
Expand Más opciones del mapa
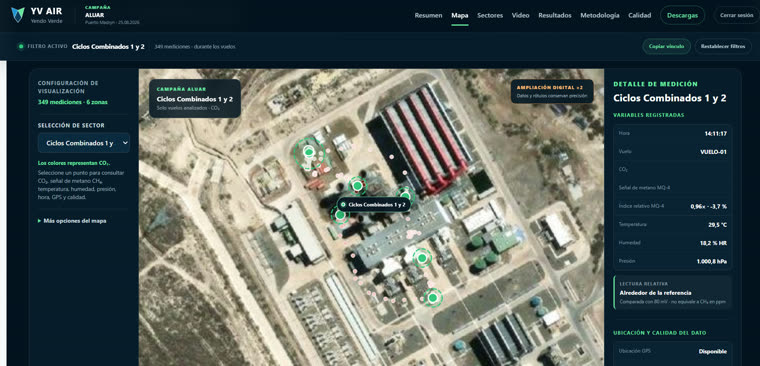tap(72, 221)
